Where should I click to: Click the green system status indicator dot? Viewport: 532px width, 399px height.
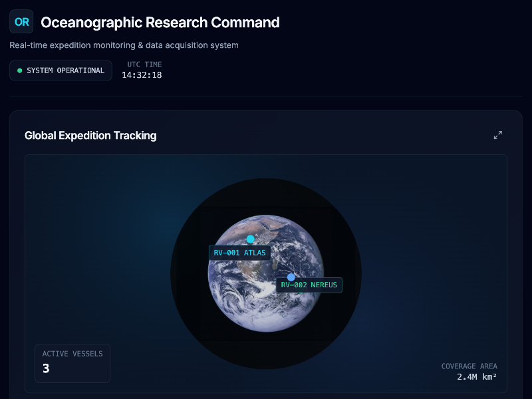pyautogui.click(x=19, y=70)
